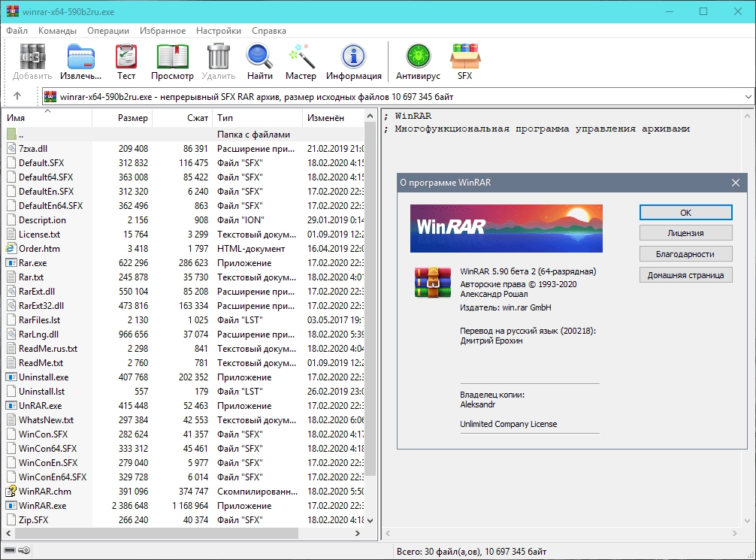Select the UnRAR.exe application icon
756x560 pixels.
[x=11, y=406]
